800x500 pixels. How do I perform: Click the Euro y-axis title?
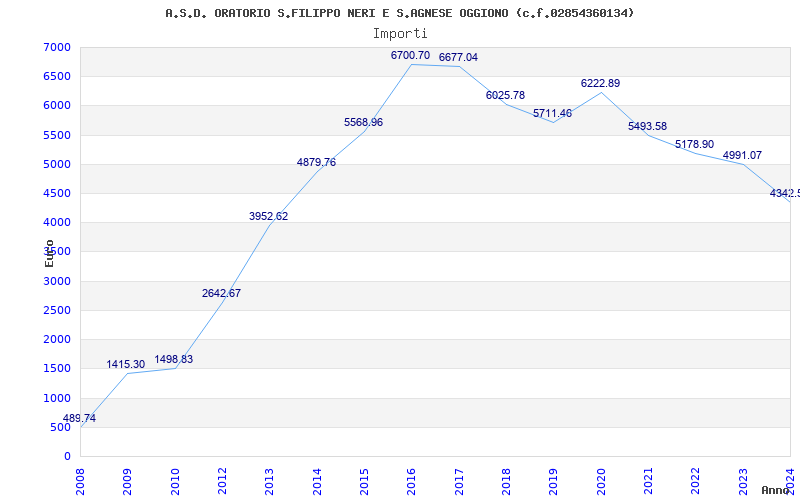[x=49, y=253]
